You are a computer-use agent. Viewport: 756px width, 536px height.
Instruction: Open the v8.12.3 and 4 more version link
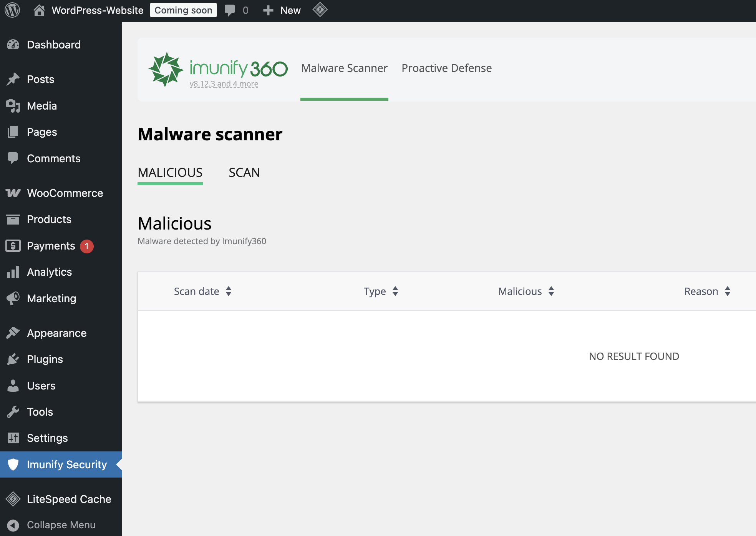tap(224, 84)
